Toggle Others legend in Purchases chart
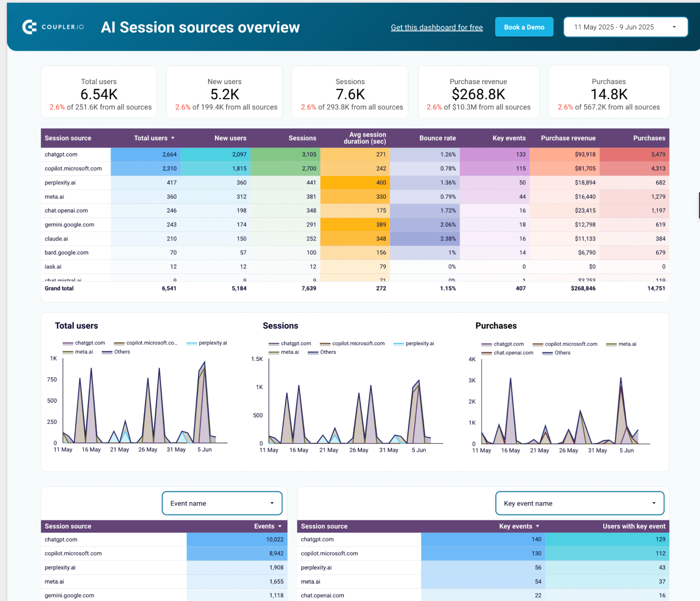 point(556,353)
